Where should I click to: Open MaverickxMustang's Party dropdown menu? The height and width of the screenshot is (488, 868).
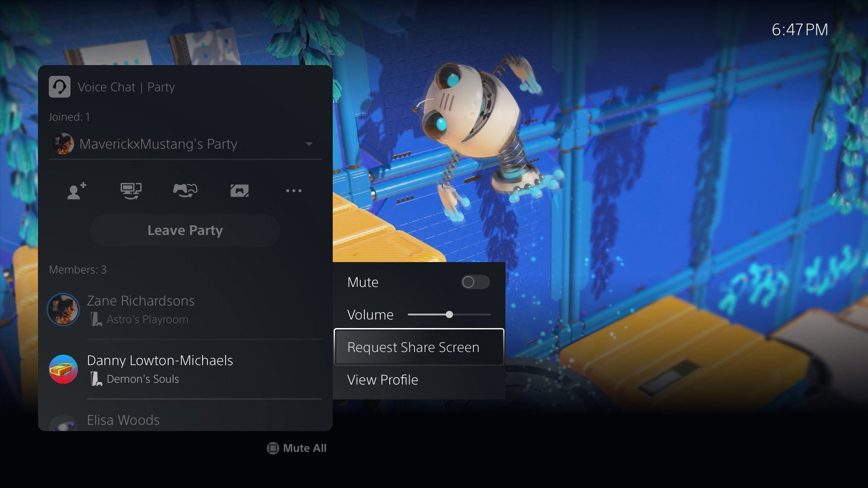(308, 145)
